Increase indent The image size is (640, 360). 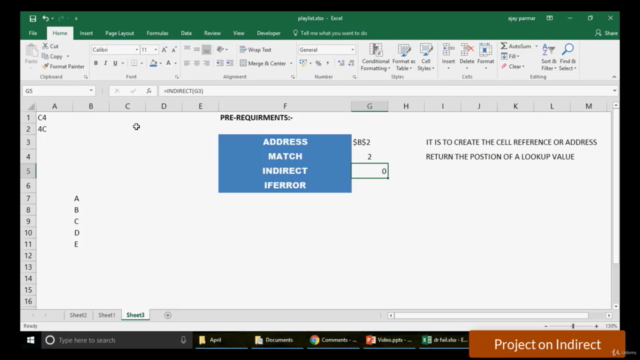pyautogui.click(x=230, y=63)
